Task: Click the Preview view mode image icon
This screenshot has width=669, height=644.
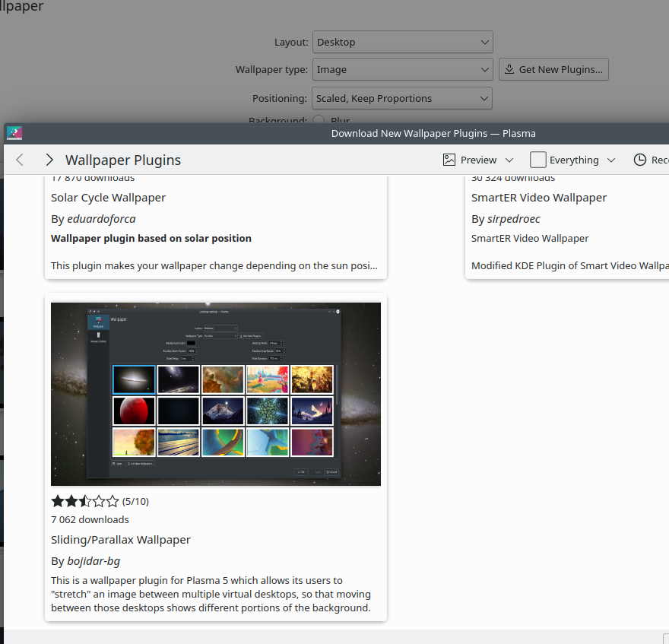Action: coord(449,160)
